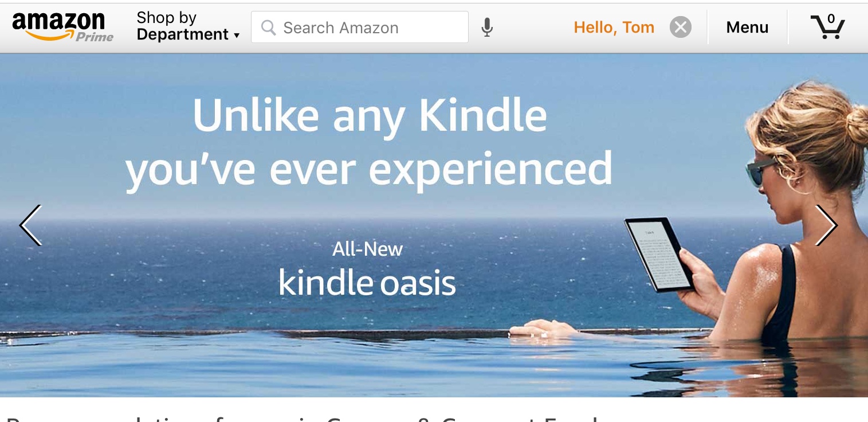The image size is (868, 422).
Task: Open the Menu item in header
Action: (747, 27)
